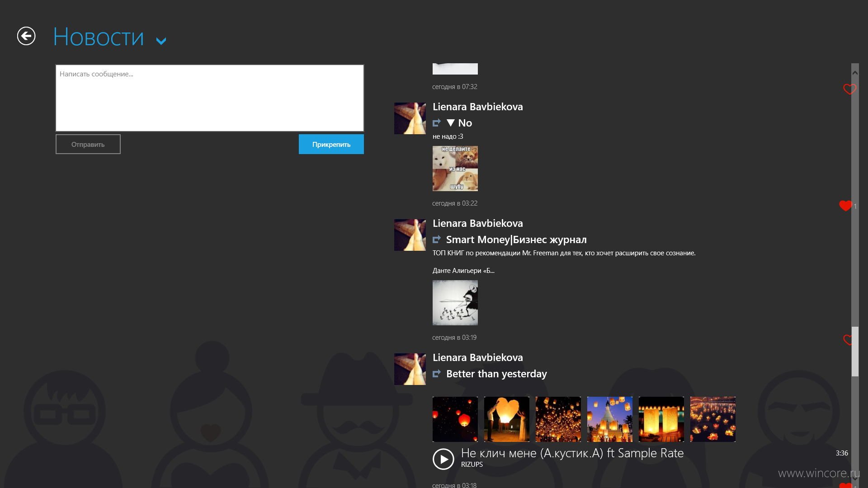Open first lantern photo with red lanterns
The image size is (868, 488).
coord(455,419)
